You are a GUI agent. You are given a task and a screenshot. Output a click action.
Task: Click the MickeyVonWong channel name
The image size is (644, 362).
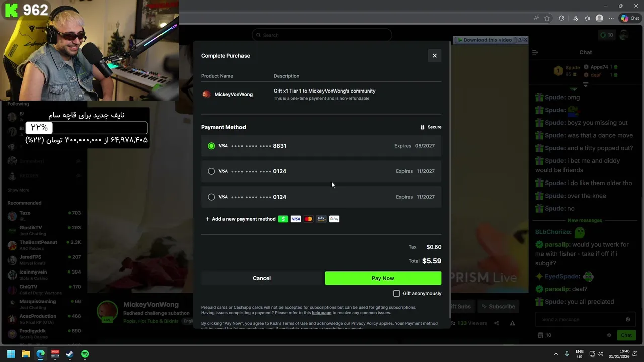point(151,305)
